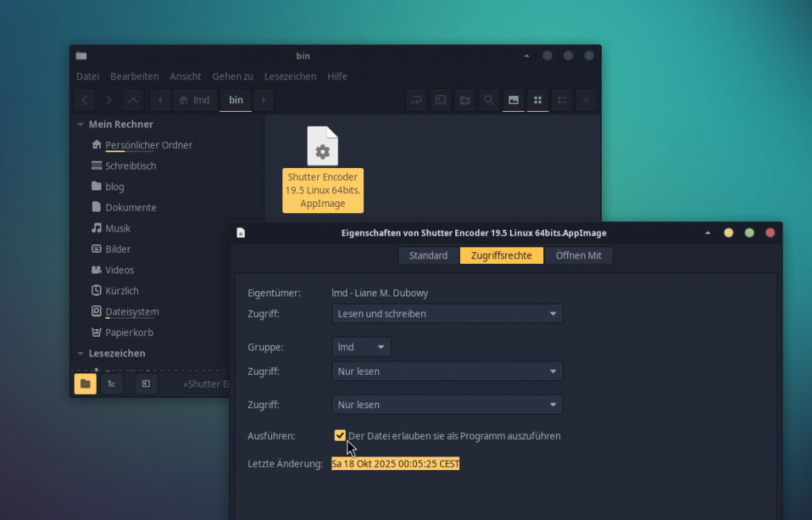Click the search magnifier icon in toolbar
This screenshot has height=520, width=812.
(x=489, y=100)
